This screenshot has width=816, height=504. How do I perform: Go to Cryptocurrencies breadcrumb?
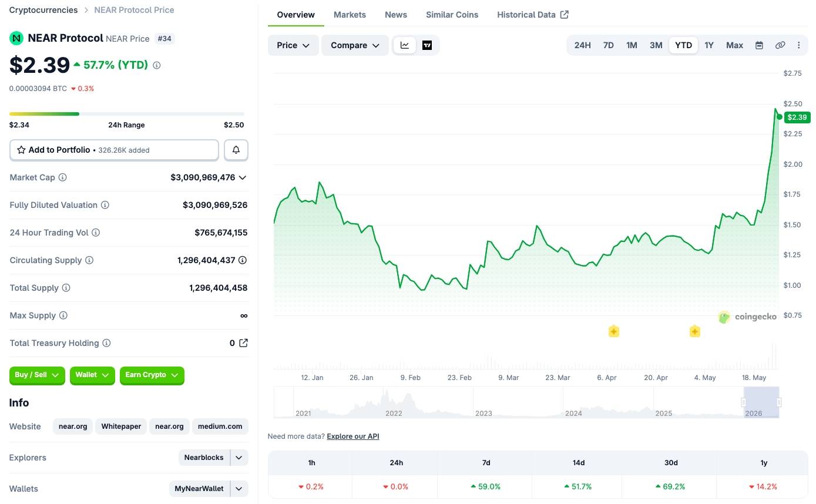pos(43,10)
